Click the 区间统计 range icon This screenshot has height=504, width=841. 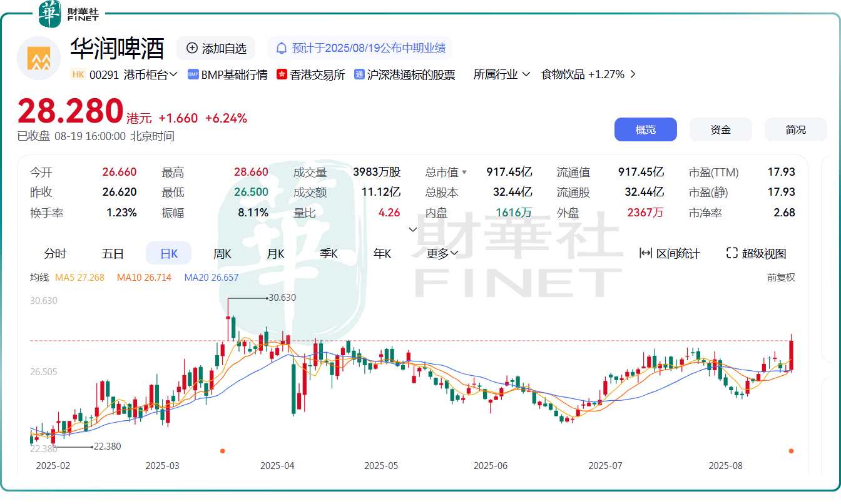pyautogui.click(x=646, y=253)
